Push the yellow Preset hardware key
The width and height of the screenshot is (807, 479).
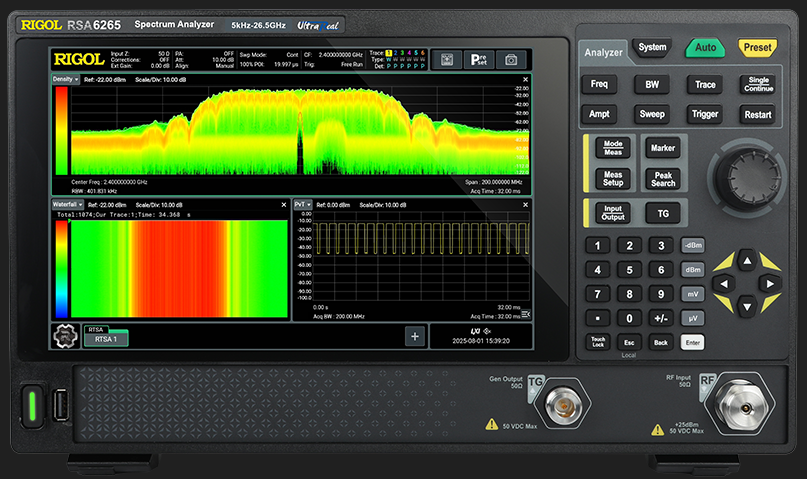(x=757, y=47)
